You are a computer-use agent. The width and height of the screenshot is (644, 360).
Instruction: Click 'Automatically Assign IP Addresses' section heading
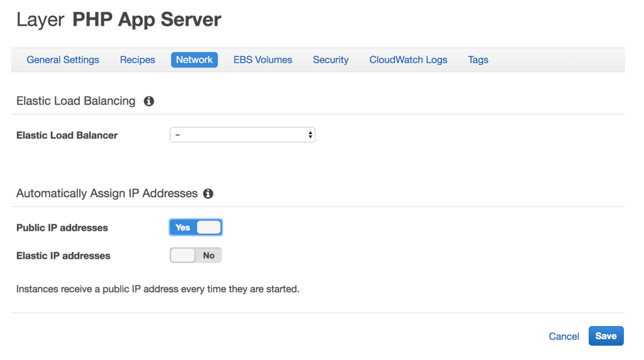coord(107,194)
